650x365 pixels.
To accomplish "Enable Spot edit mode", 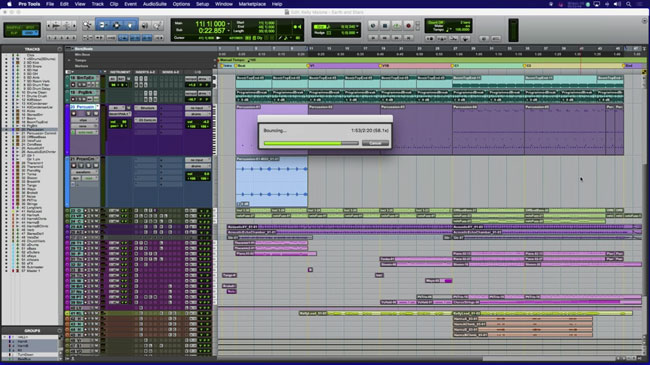I will pos(30,27).
